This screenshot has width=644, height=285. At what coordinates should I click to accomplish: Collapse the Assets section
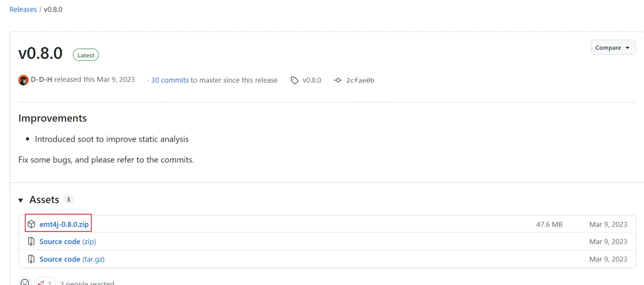click(21, 200)
